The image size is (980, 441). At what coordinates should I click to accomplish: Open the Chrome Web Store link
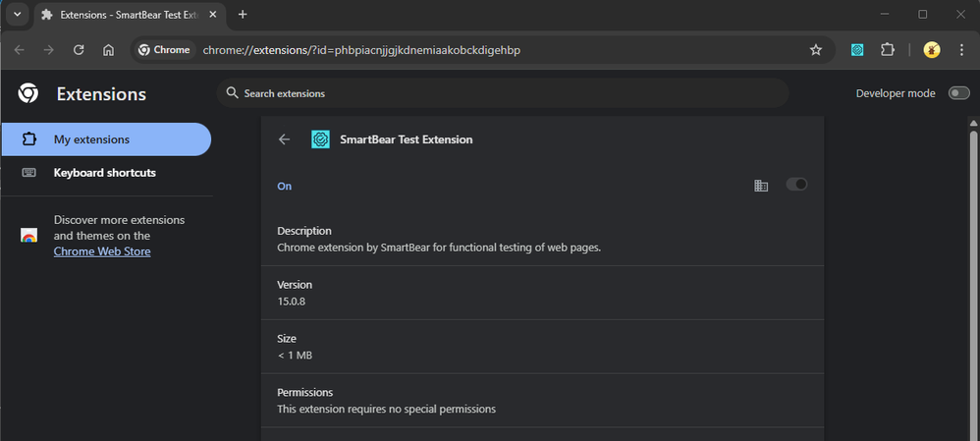click(102, 251)
